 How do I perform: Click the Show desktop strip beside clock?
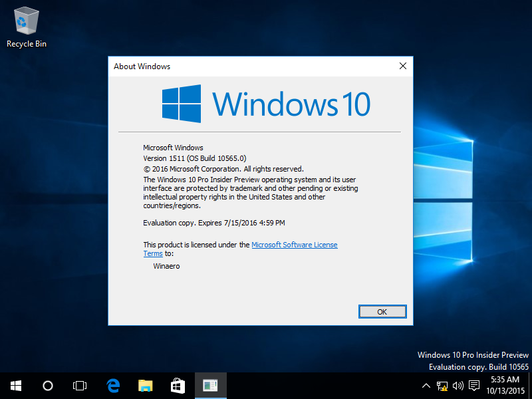pos(530,386)
